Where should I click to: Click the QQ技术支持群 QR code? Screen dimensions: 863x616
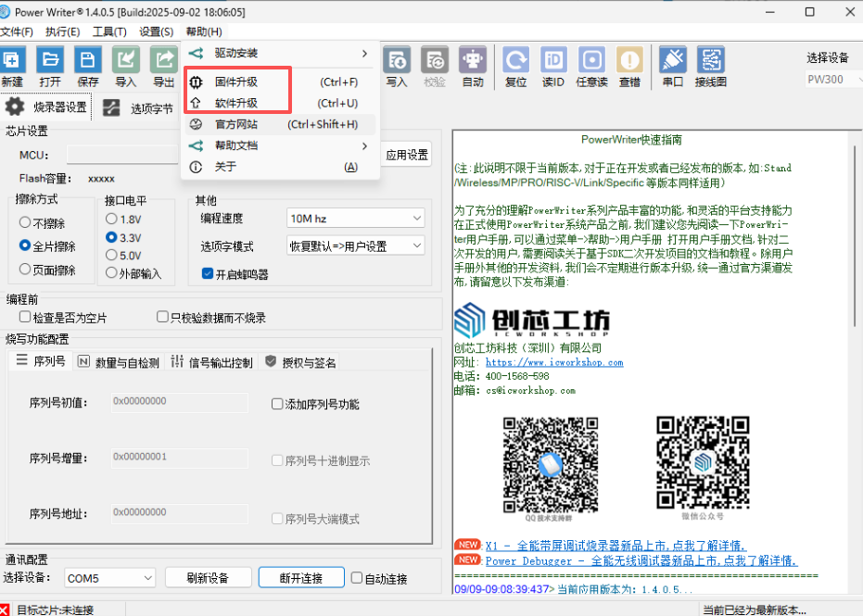click(x=550, y=465)
